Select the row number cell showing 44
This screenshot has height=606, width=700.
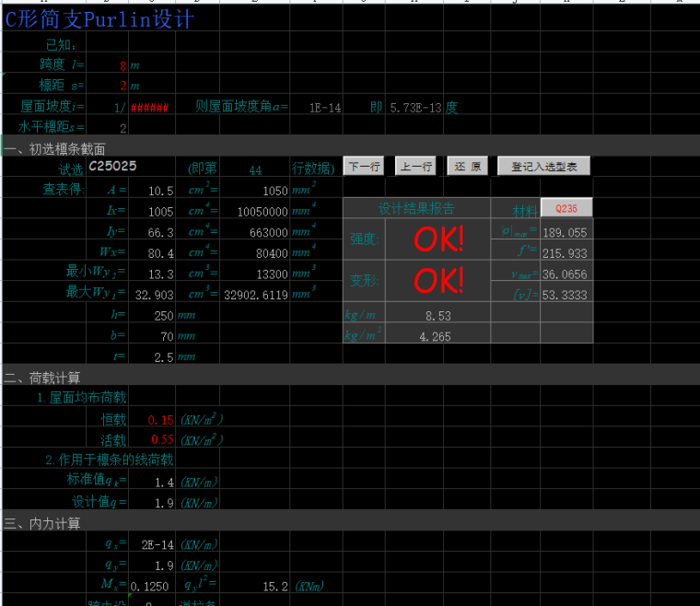click(255, 169)
